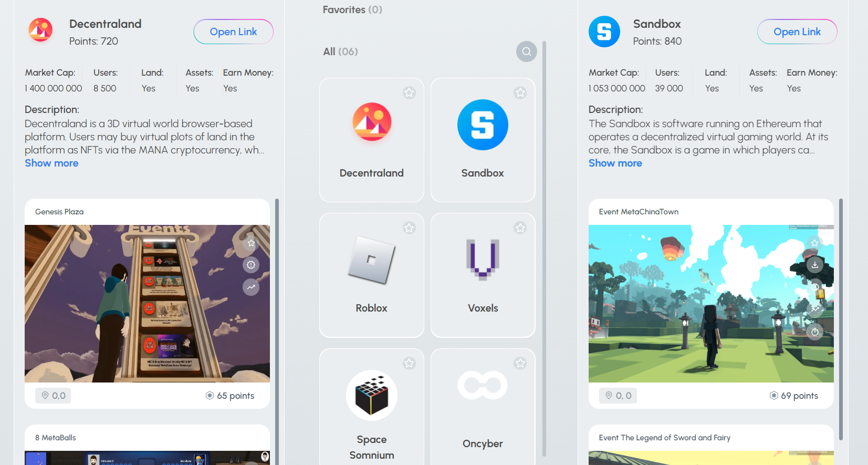Click the Space Somnium card name
Screen dimensions: 868x465
click(372, 447)
